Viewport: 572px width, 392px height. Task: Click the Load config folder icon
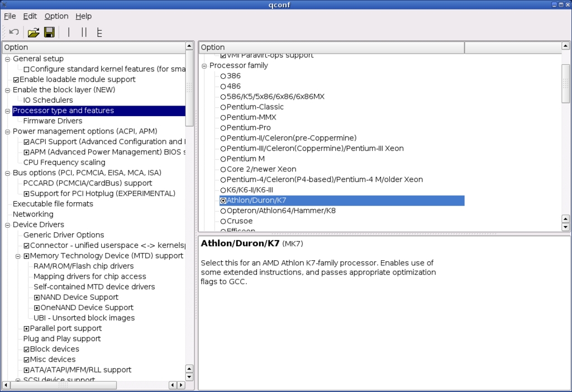[x=34, y=32]
